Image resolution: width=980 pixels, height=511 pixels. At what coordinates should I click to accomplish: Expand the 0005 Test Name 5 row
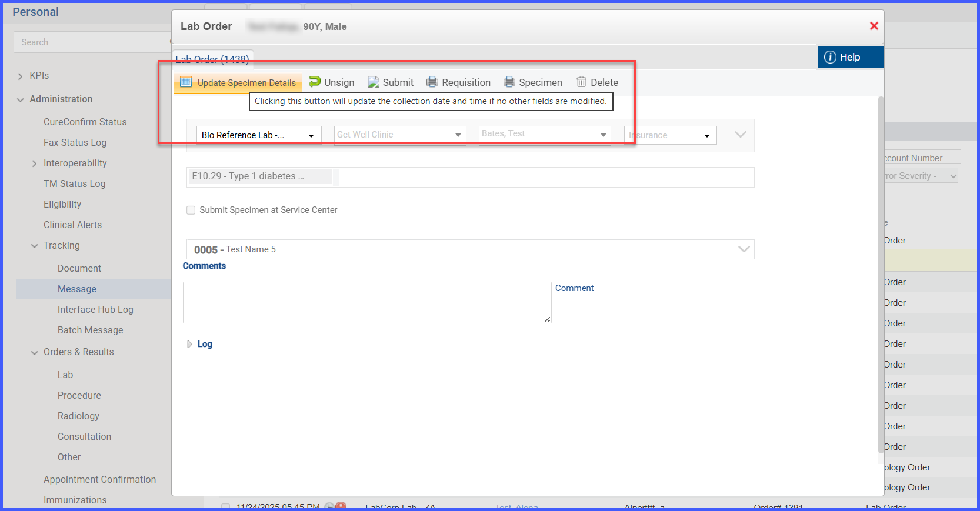[x=744, y=249]
